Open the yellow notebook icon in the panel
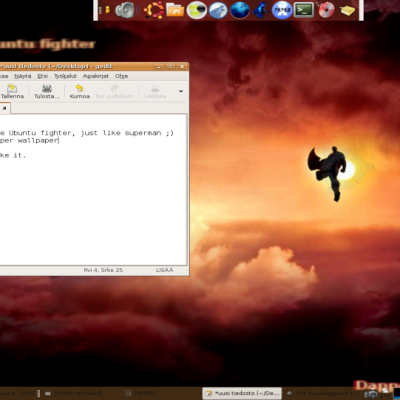 [x=347, y=11]
